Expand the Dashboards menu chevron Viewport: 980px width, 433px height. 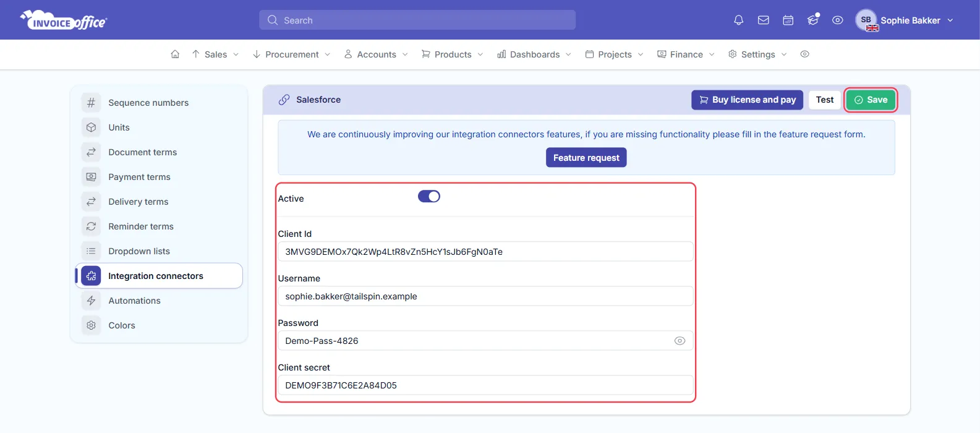[568, 54]
